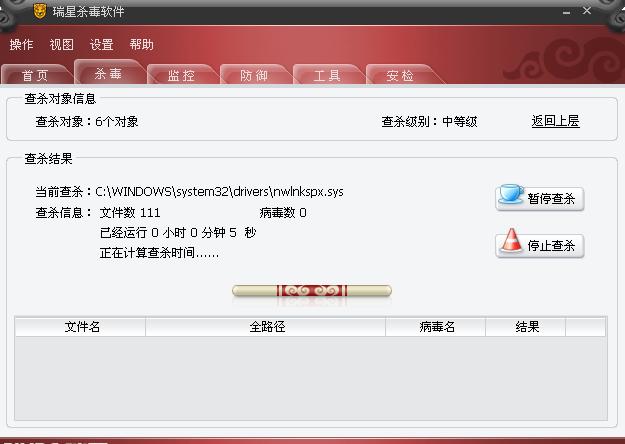The height and width of the screenshot is (444, 625).
Task: Select the 安检 tab
Action: [400, 75]
